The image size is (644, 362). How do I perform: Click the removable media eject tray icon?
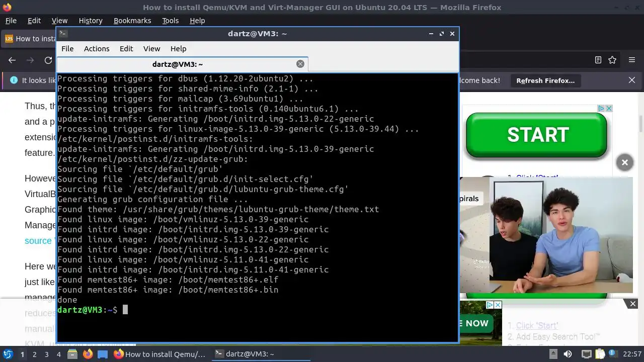click(x=553, y=354)
